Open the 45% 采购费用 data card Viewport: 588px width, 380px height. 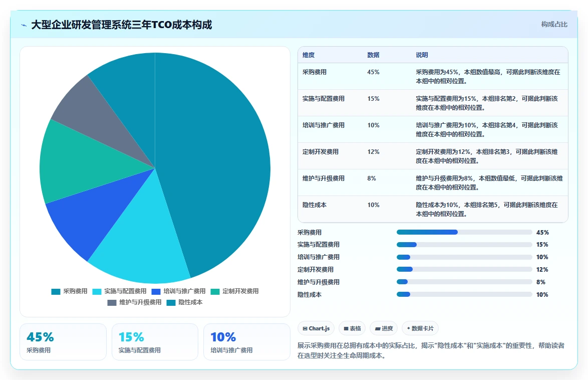pyautogui.click(x=63, y=342)
